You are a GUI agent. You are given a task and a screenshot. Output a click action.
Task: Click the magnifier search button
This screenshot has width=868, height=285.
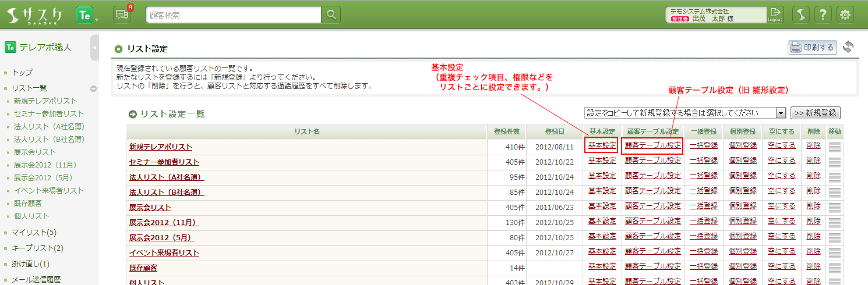point(331,15)
